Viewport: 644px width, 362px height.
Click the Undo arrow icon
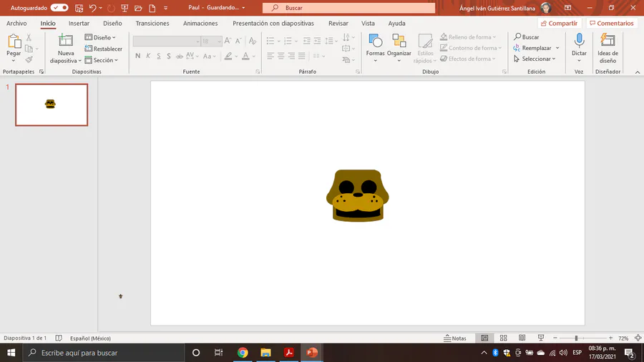click(92, 8)
